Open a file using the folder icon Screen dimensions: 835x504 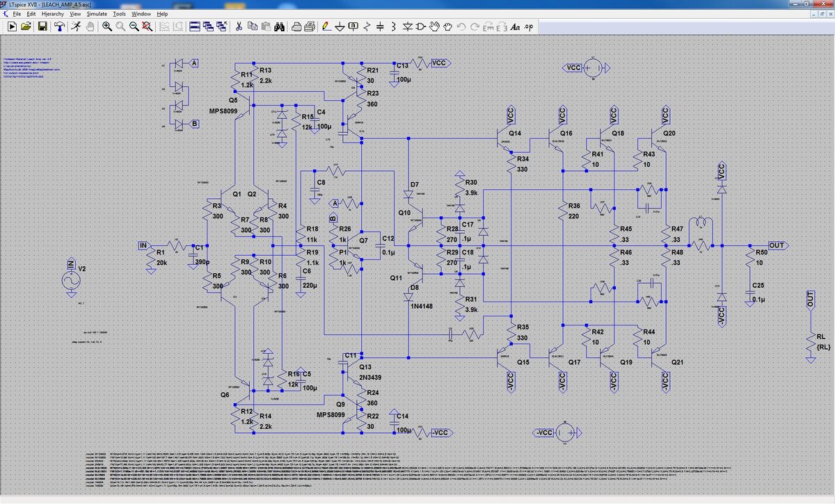(x=26, y=26)
